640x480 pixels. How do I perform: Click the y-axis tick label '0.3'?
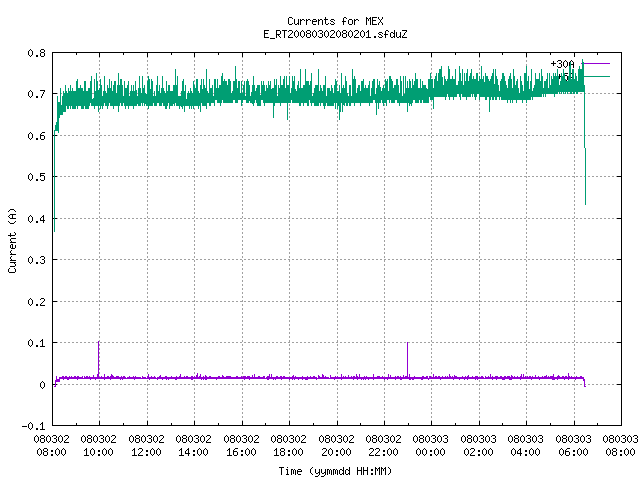[x=37, y=260]
